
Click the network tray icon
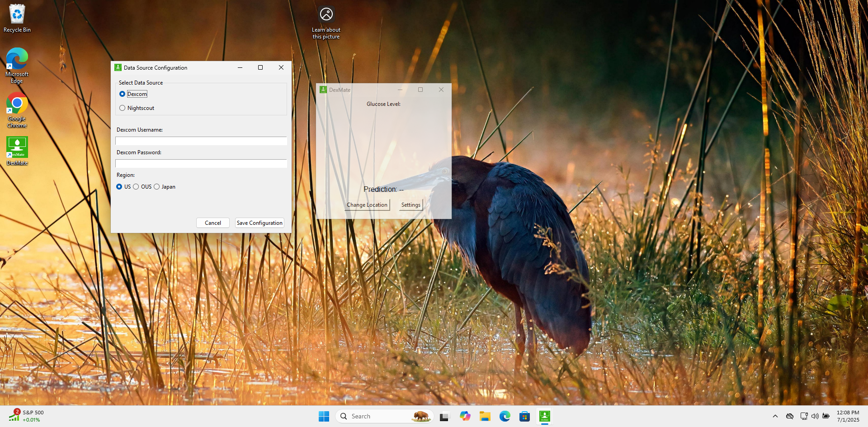(804, 416)
